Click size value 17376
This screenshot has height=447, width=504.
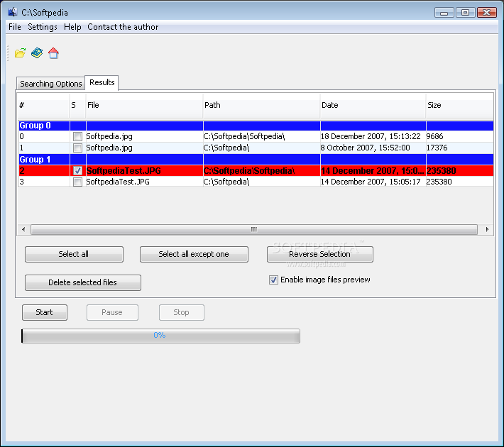[437, 148]
